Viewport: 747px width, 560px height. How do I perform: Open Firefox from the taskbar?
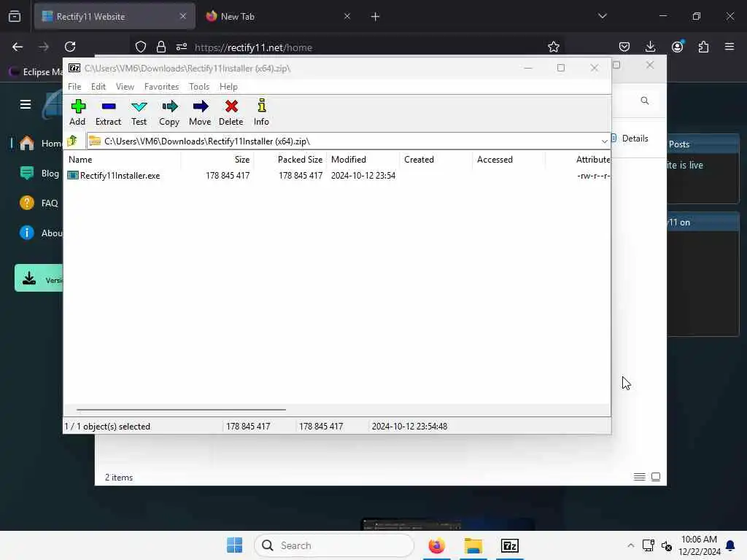[436, 545]
